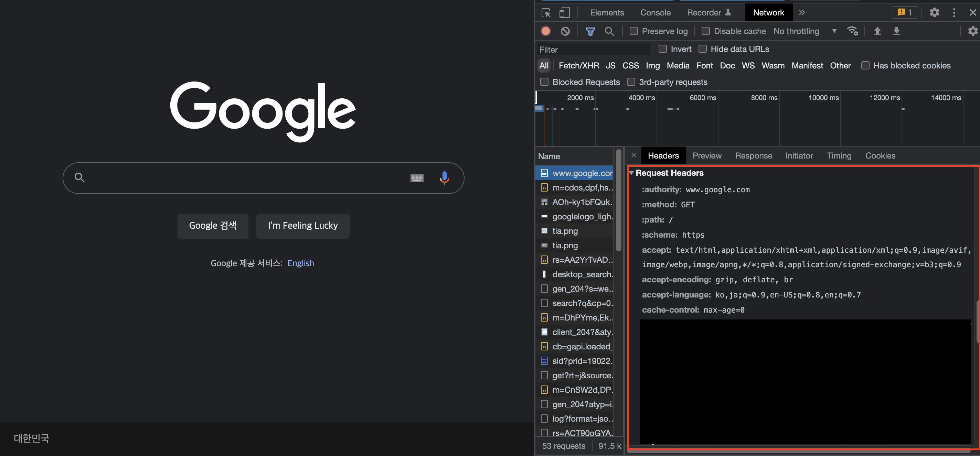Select the client_204?&aty request
The width and height of the screenshot is (980, 456).
click(574, 332)
